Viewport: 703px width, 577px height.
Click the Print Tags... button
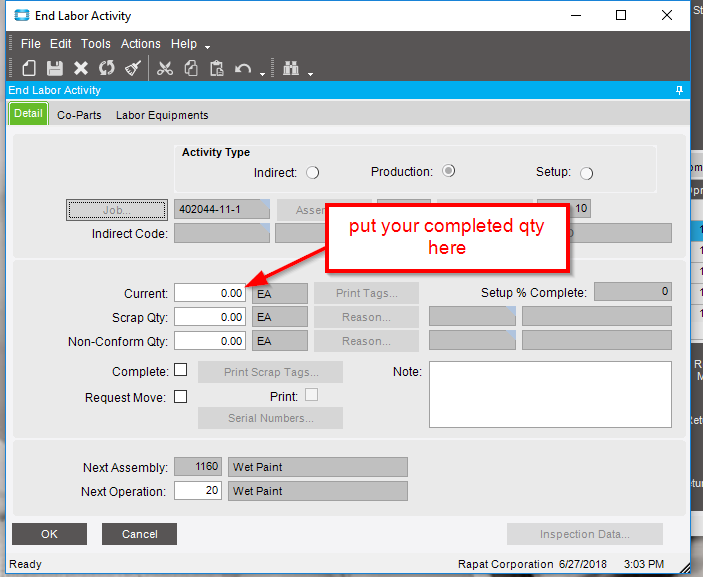point(366,293)
